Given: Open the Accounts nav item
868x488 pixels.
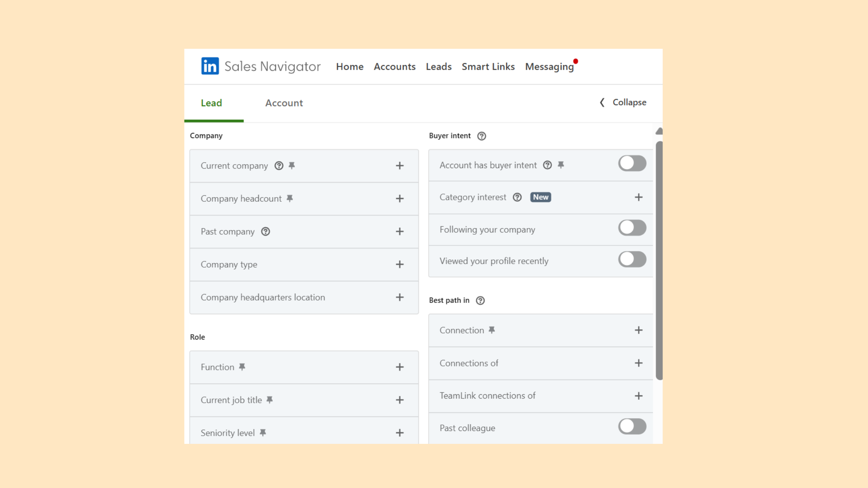Looking at the screenshot, I should pyautogui.click(x=394, y=67).
